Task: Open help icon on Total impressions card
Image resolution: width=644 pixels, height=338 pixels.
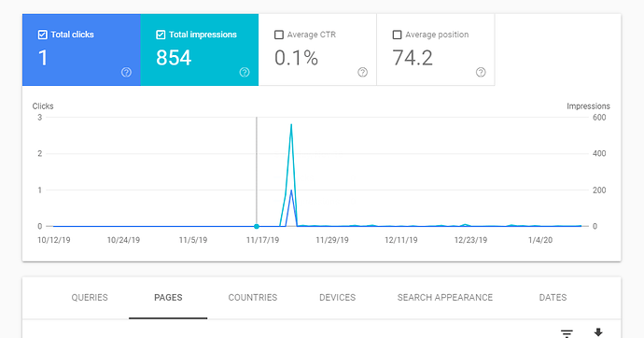Action: (245, 72)
